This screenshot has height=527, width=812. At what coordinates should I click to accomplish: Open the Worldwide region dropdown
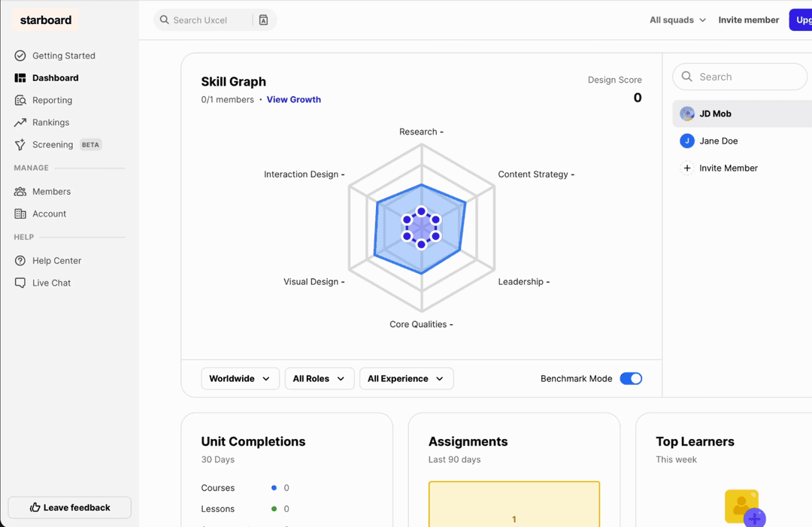click(x=241, y=378)
